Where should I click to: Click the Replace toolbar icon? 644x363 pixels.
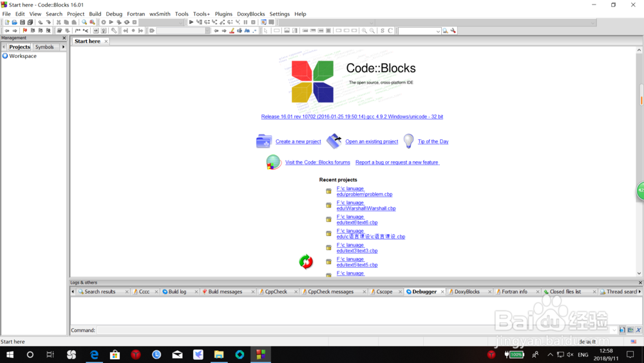92,22
